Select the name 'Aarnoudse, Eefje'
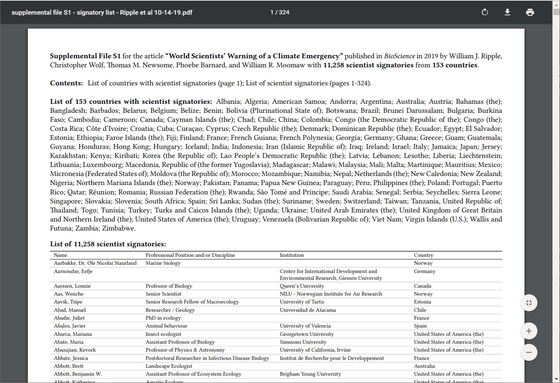Screen dimensions: 560x383 coord(73,271)
